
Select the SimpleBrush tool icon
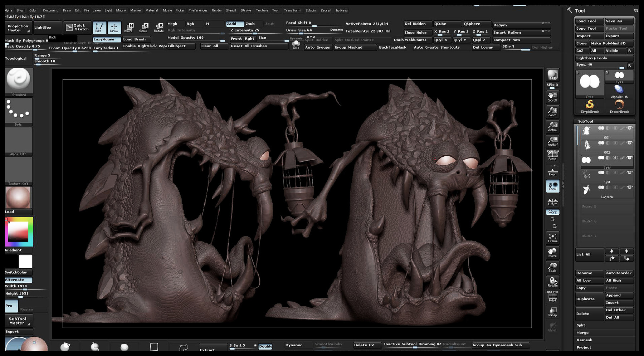(590, 106)
